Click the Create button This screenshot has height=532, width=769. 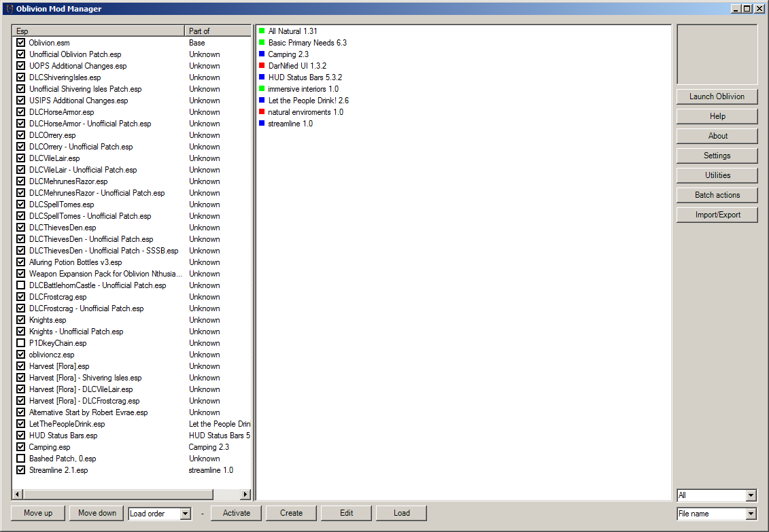pos(291,513)
